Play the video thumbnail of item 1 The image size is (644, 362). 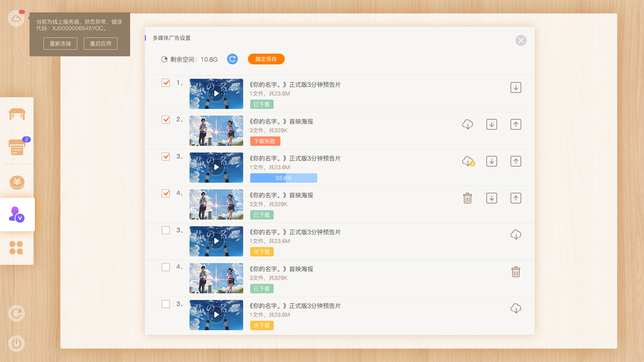[x=216, y=94]
